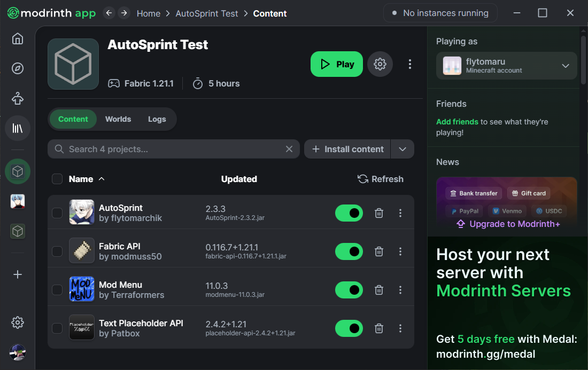Disable the Mod Menu toggle
The image size is (588, 370).
tap(349, 290)
